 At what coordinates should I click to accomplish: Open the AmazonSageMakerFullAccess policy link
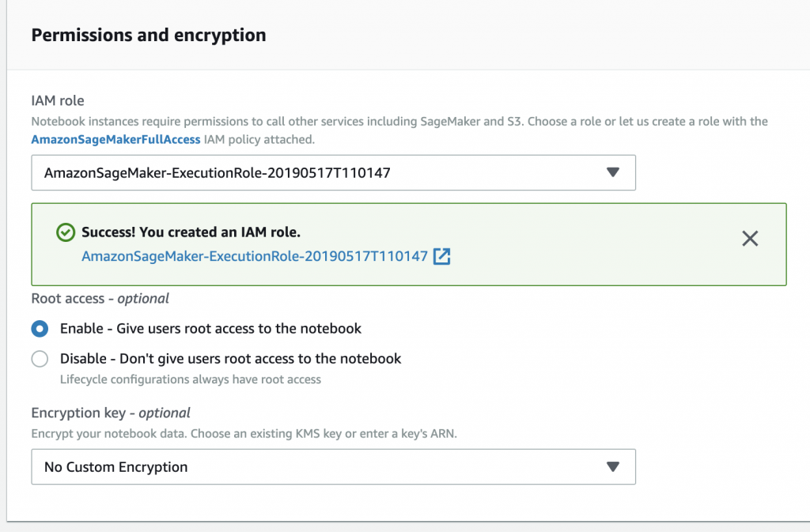click(115, 139)
